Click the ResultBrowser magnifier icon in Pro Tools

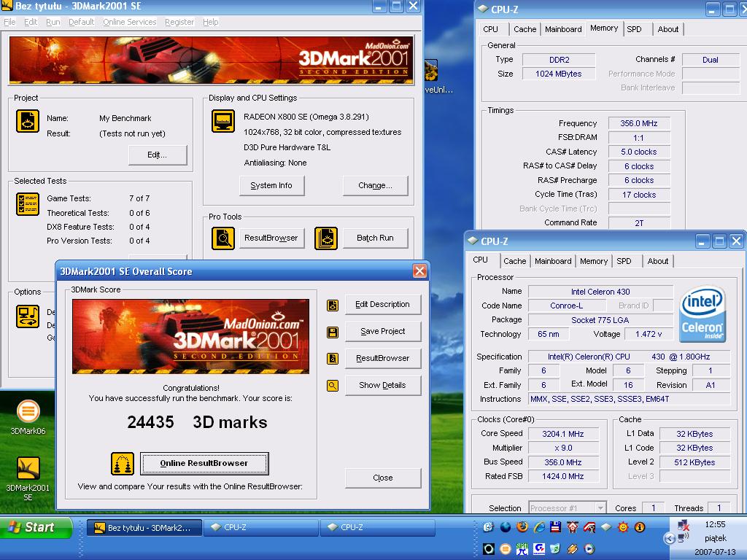[x=223, y=238]
